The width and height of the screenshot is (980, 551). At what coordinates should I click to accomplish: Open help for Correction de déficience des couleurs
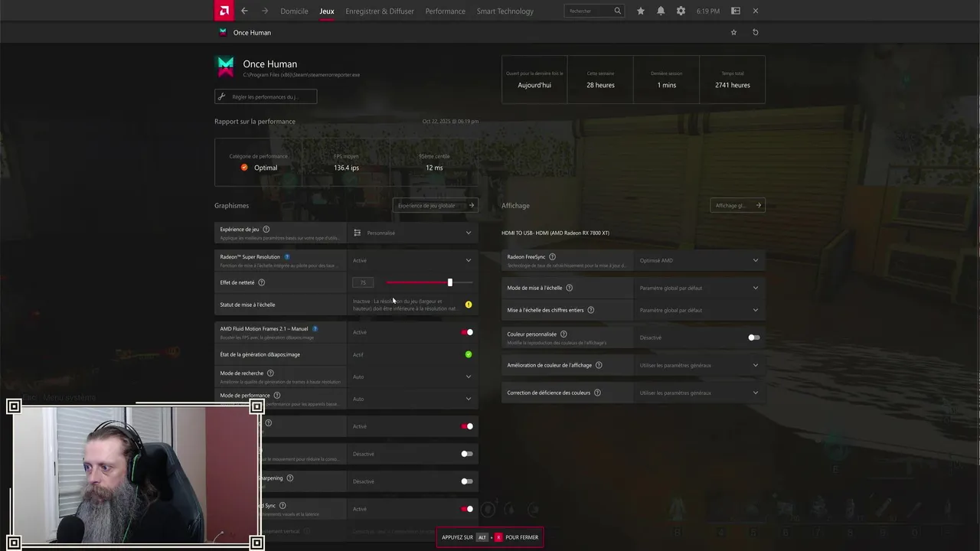click(597, 393)
